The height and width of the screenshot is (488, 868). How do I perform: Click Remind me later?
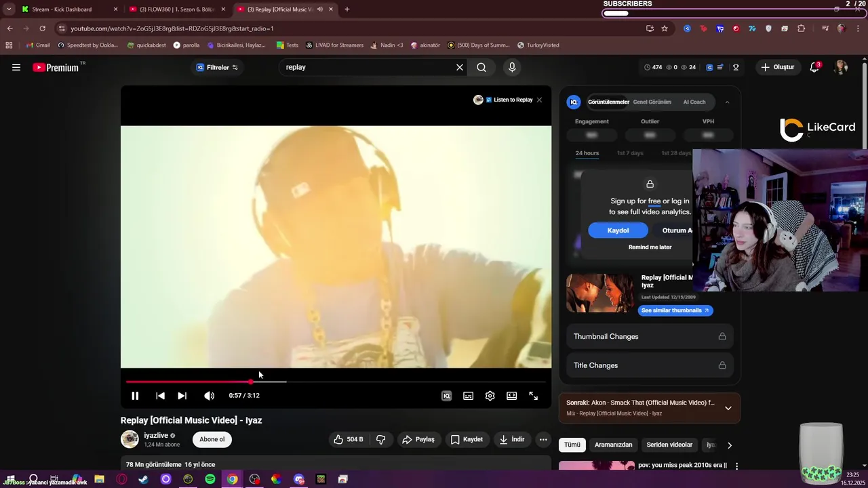(650, 247)
